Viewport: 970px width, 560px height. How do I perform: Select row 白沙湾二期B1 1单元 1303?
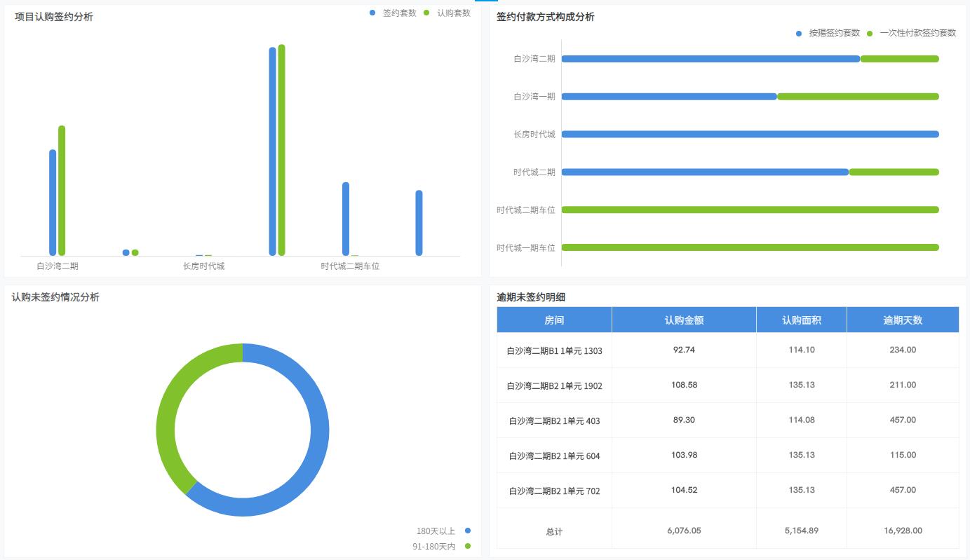click(x=554, y=350)
